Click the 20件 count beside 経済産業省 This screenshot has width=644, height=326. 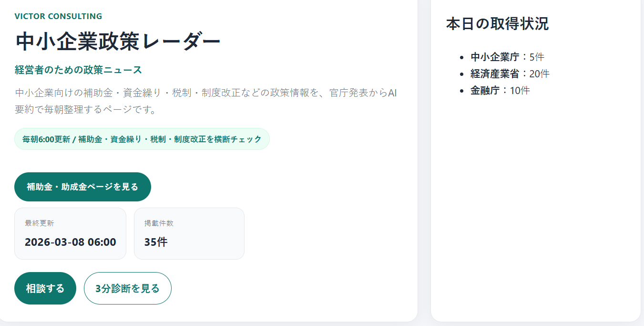pyautogui.click(x=539, y=74)
